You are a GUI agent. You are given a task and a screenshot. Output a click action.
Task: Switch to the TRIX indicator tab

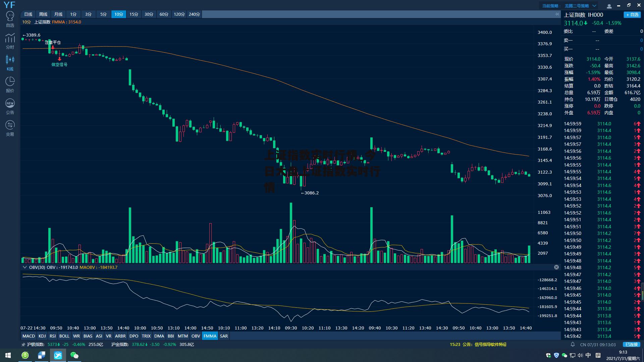[x=146, y=336]
